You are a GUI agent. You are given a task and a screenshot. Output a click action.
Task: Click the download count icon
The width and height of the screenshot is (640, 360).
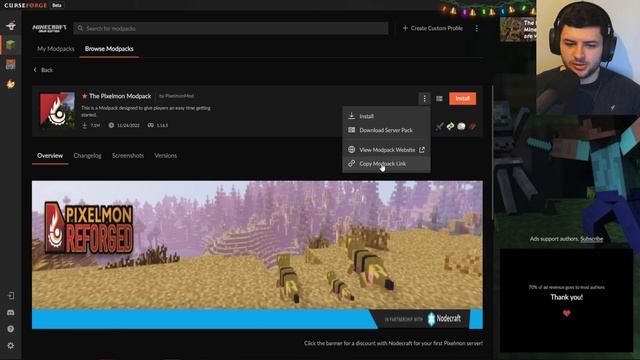(84, 125)
